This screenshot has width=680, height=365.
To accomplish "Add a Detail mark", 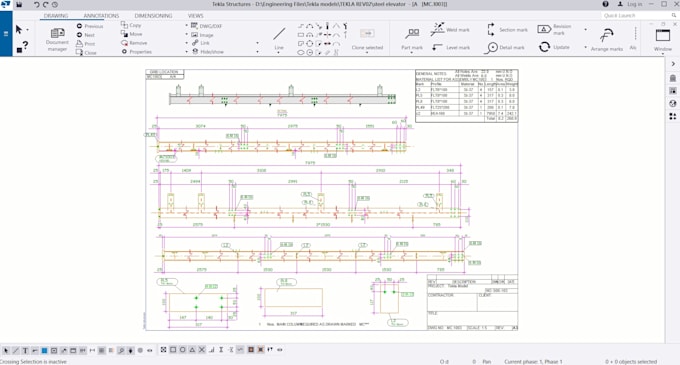I will (505, 47).
